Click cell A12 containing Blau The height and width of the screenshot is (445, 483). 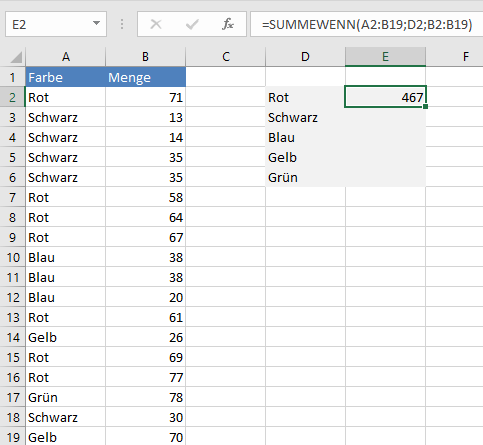66,297
